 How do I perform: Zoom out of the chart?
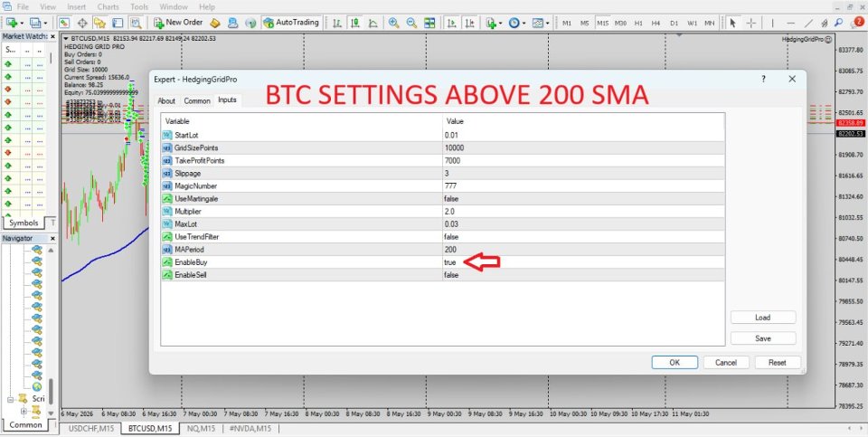coord(411,23)
